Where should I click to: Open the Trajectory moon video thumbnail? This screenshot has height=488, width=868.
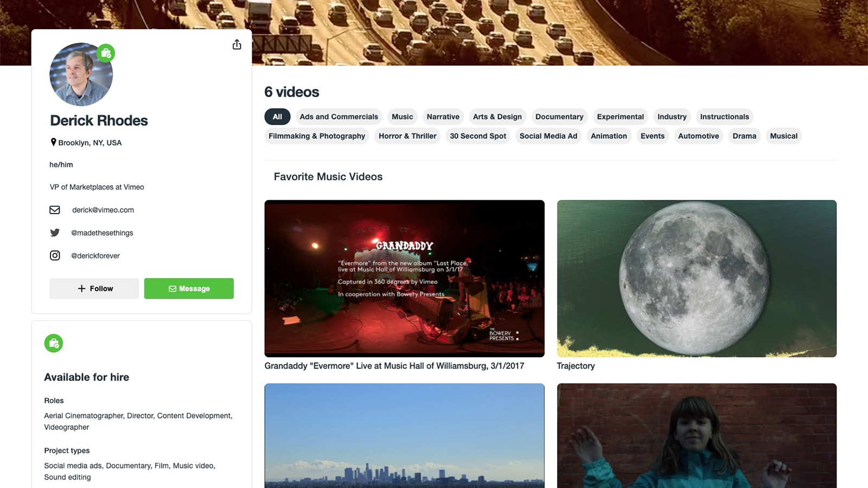point(697,278)
